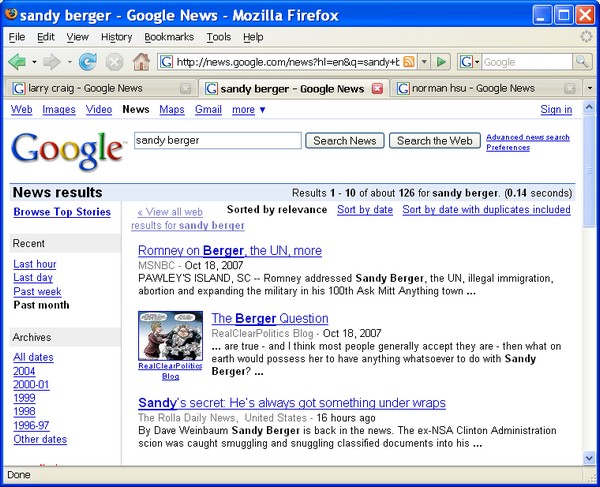Expand the address bar URL history dropdown
The image size is (600, 487).
point(424,62)
